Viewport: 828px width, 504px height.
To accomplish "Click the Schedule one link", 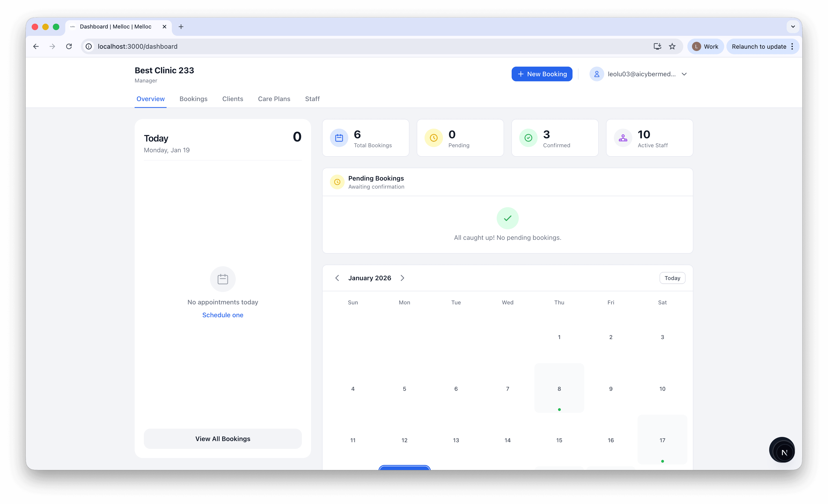I will click(x=223, y=315).
